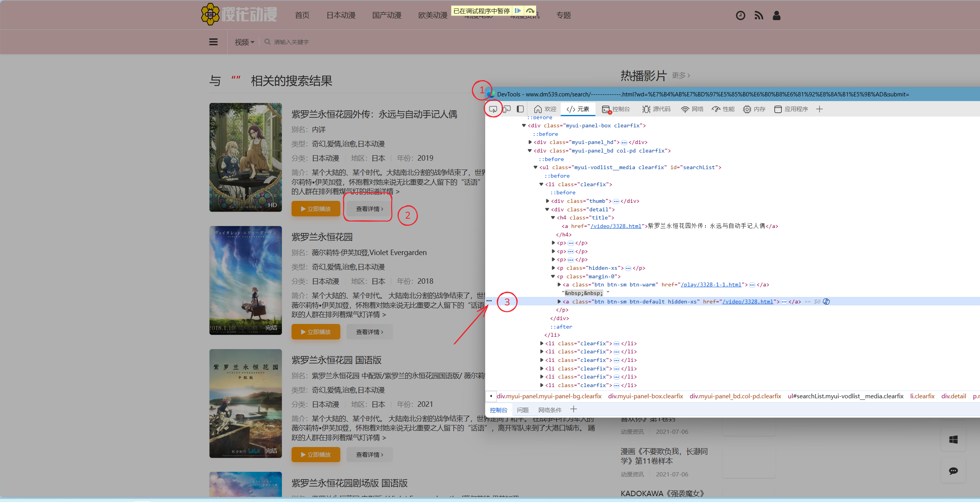This screenshot has width=980, height=502.
Task: Add a new DevTools tab with plus
Action: pyautogui.click(x=819, y=109)
